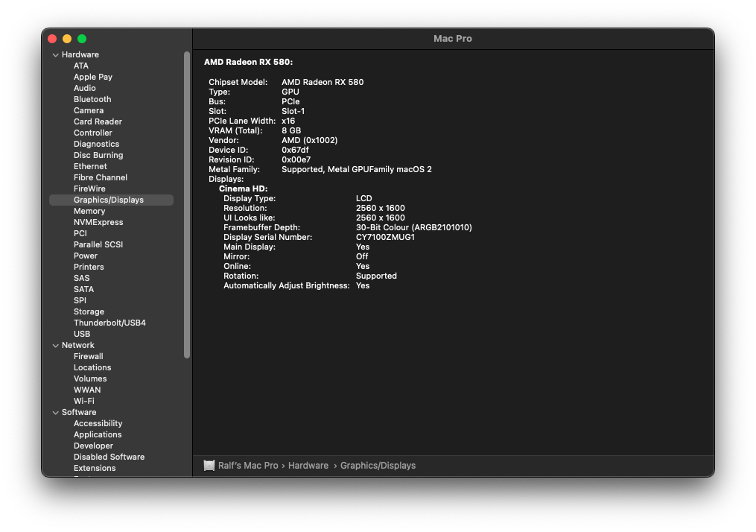Select SATA in the sidebar
756x532 pixels.
tap(84, 289)
